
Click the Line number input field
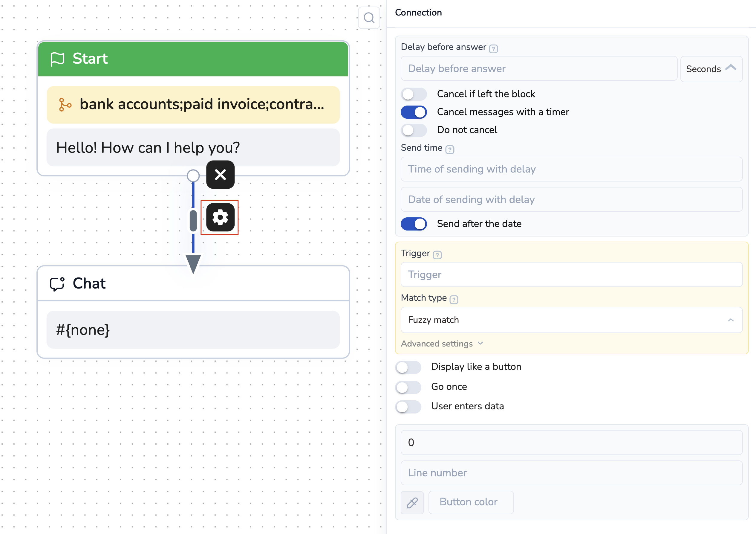(x=571, y=473)
